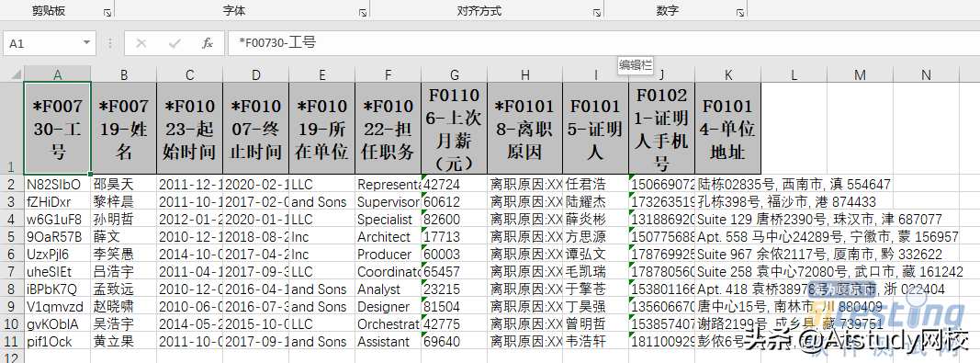This screenshot has width=980, height=363.
Task: Open the Font group dialog launcher
Action: pos(362,12)
